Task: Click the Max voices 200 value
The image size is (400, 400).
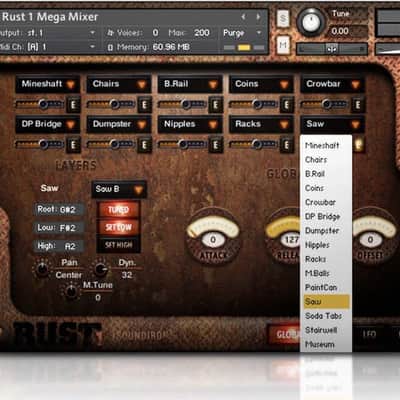Action: [x=202, y=33]
